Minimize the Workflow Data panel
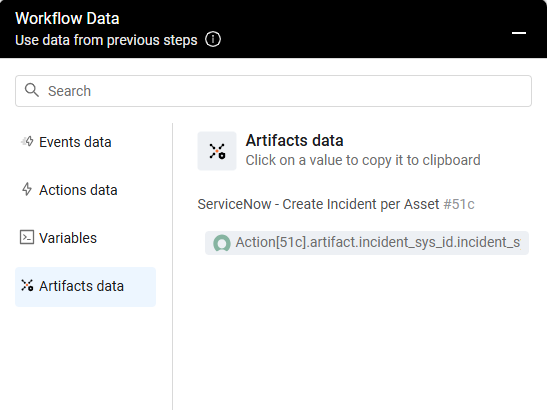 (x=518, y=33)
